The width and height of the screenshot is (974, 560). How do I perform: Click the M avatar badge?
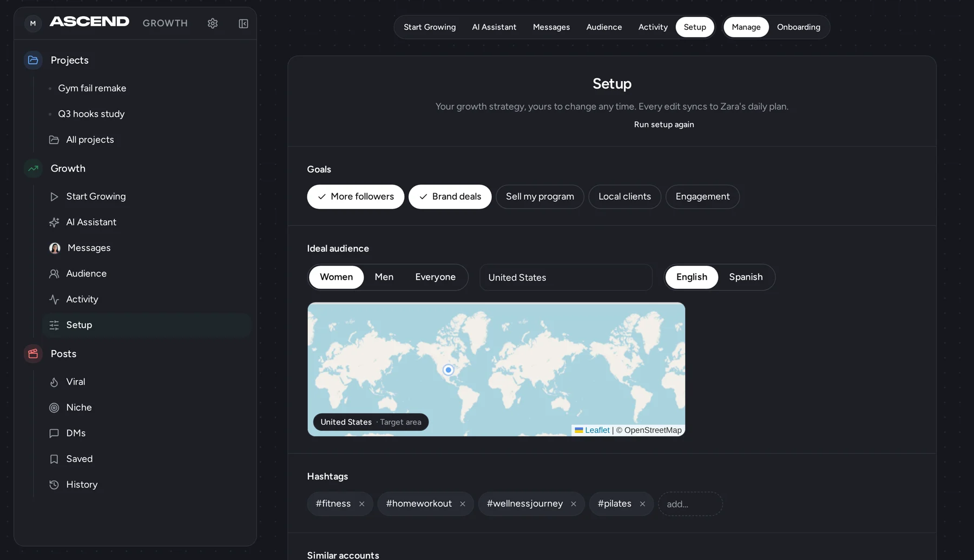click(33, 23)
